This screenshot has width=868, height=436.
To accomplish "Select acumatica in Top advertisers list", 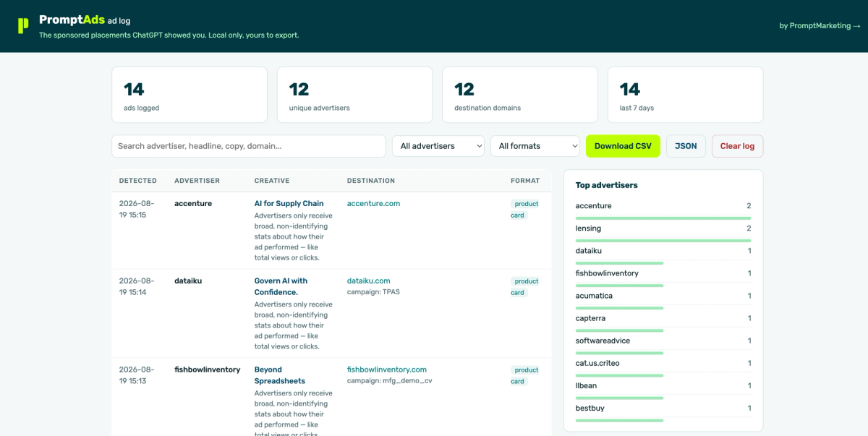I will point(663,296).
